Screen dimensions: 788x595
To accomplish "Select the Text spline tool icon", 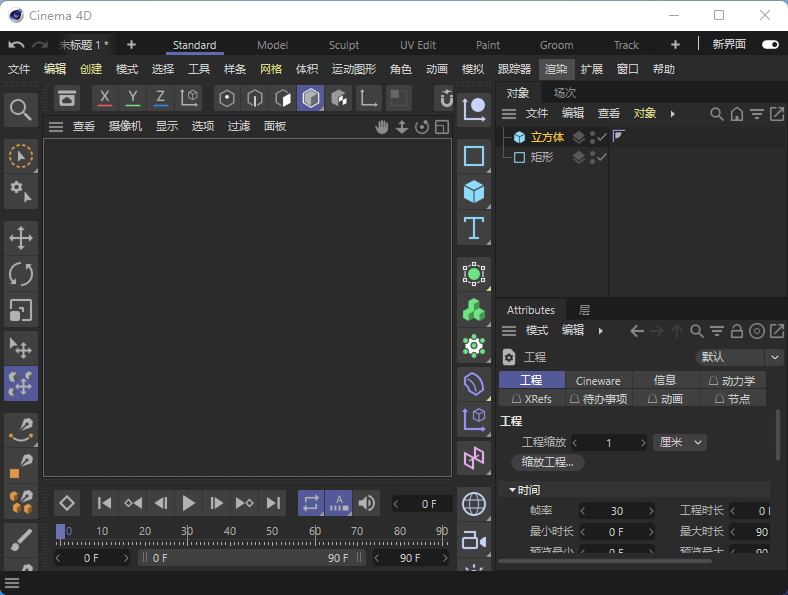I will 474,228.
